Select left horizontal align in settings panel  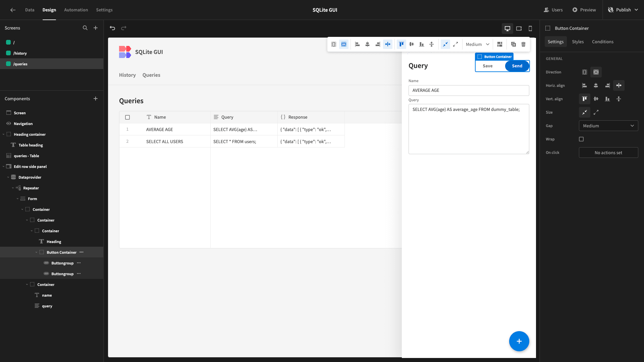tap(585, 85)
